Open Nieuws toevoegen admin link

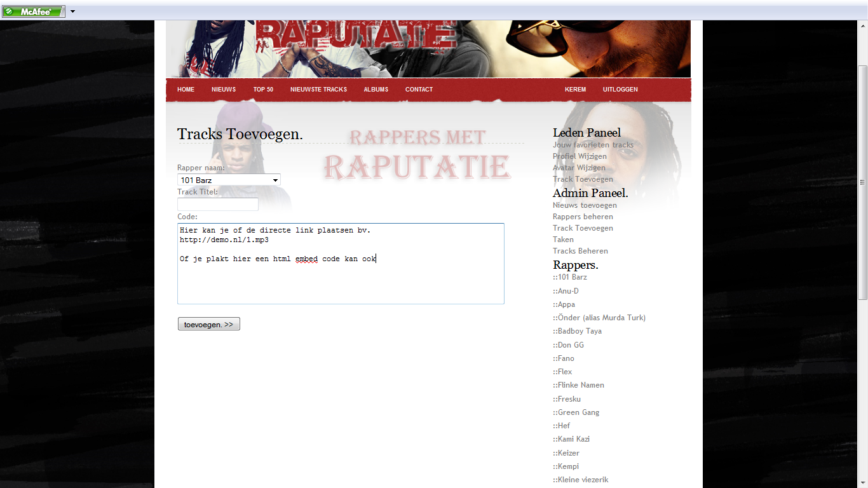click(585, 205)
